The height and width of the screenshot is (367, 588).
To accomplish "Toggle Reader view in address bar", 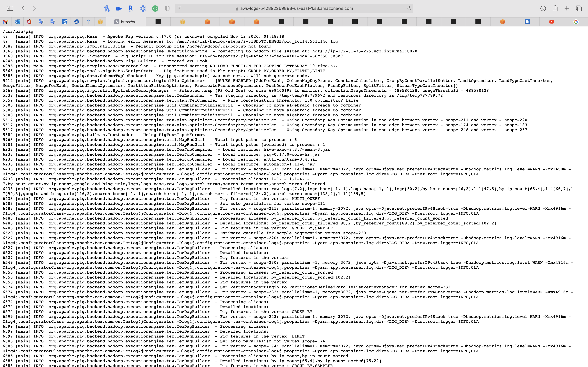I will point(179,9).
